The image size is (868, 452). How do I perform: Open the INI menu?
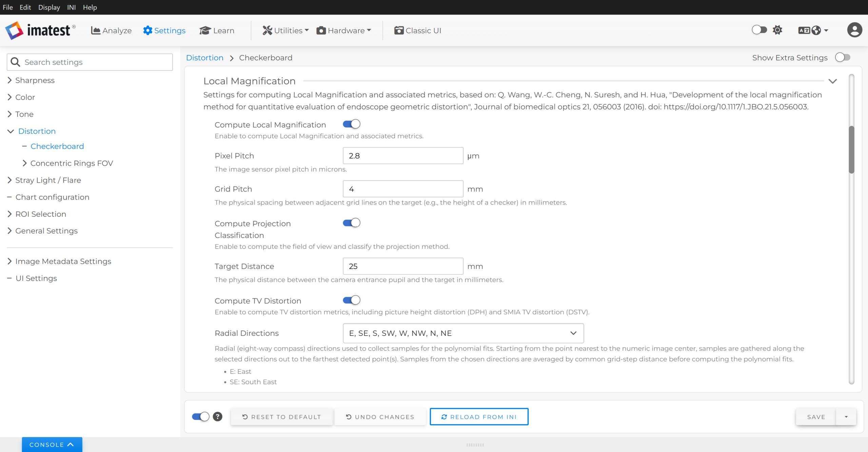click(71, 7)
